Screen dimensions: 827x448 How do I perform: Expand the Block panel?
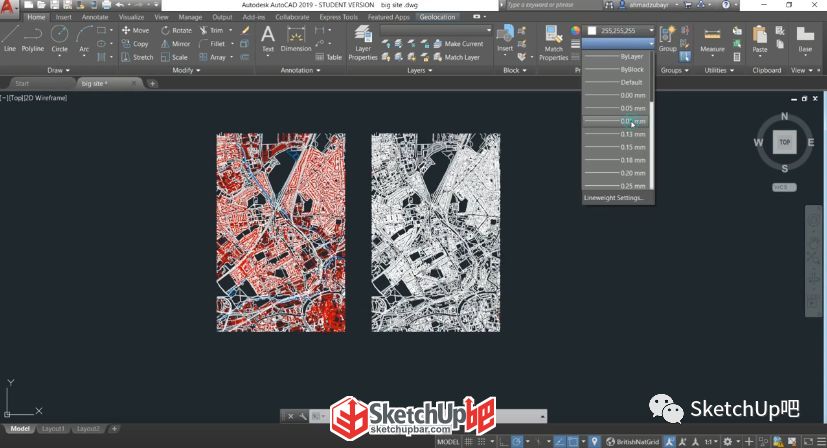[514, 70]
